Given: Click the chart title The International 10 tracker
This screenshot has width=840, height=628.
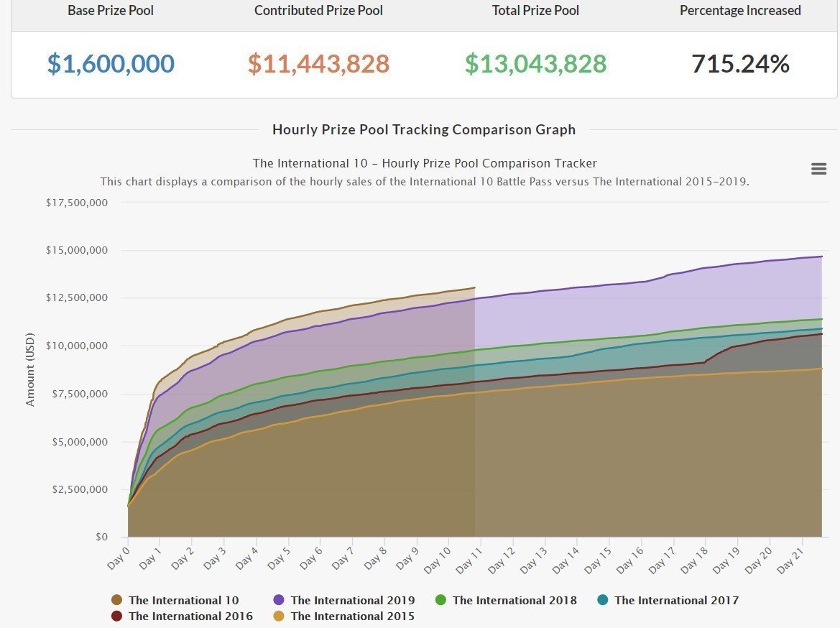Looking at the screenshot, I should click(425, 163).
